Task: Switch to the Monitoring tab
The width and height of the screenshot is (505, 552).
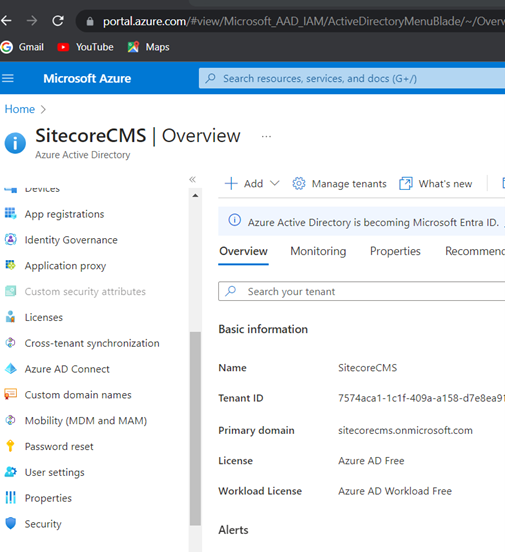Action: [318, 251]
